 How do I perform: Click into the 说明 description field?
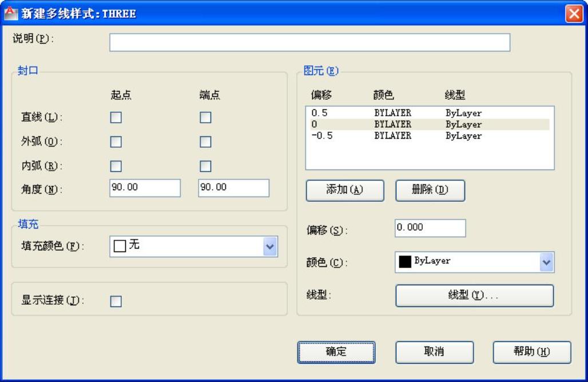[x=309, y=42]
